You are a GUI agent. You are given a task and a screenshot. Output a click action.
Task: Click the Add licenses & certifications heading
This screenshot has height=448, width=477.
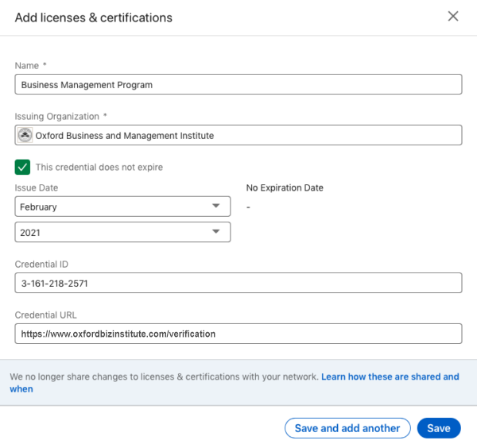point(94,17)
